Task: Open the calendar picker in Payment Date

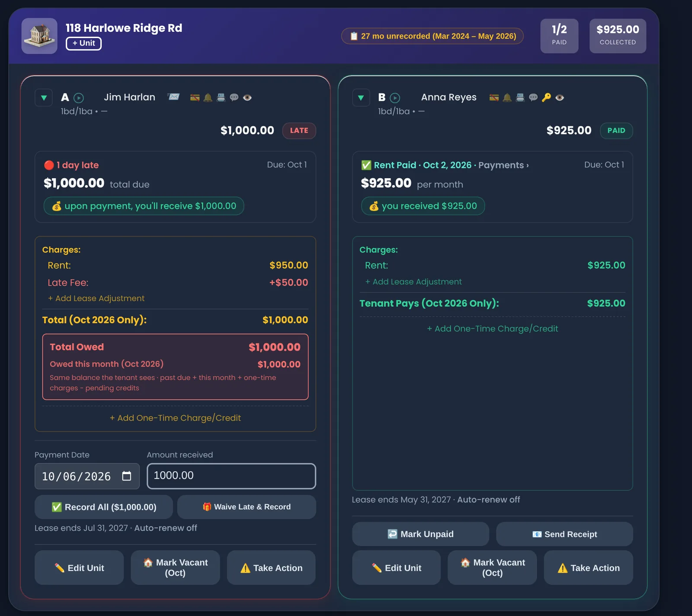Action: [x=127, y=476]
